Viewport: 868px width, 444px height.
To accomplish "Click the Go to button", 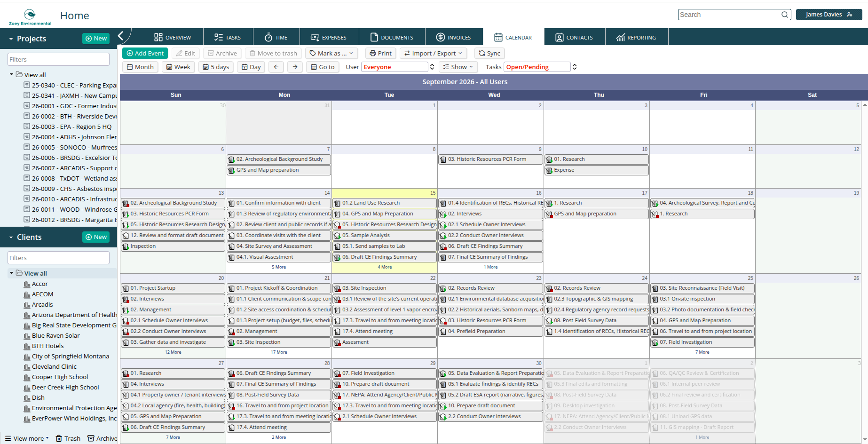I will pos(323,67).
